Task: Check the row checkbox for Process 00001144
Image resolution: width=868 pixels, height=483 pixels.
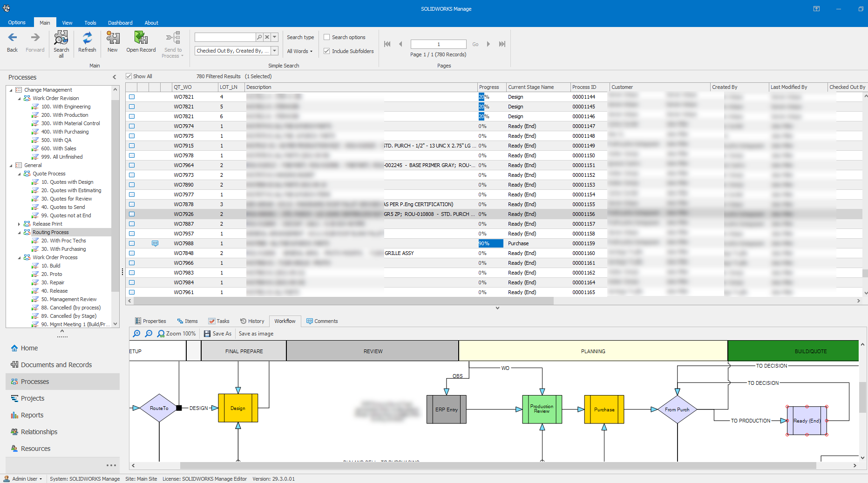Action: tap(132, 97)
